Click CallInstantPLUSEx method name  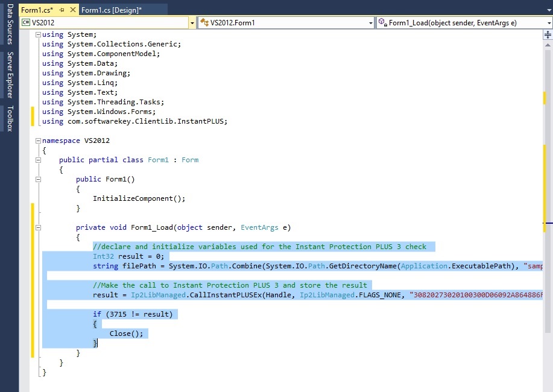(226, 295)
